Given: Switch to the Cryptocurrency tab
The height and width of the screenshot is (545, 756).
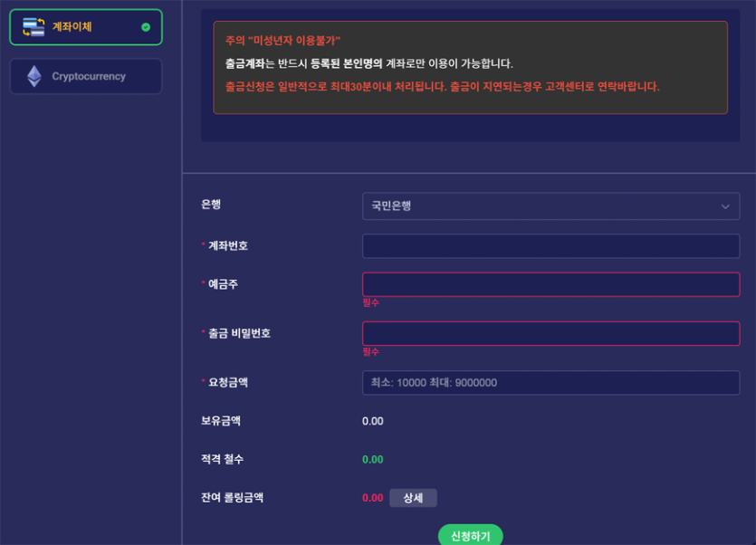Looking at the screenshot, I should (86, 77).
